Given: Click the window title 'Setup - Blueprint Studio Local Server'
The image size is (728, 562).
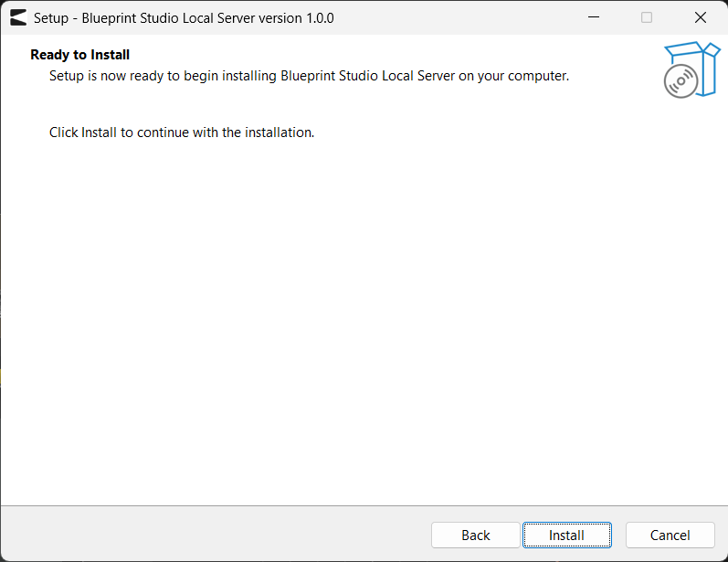Looking at the screenshot, I should (x=184, y=18).
